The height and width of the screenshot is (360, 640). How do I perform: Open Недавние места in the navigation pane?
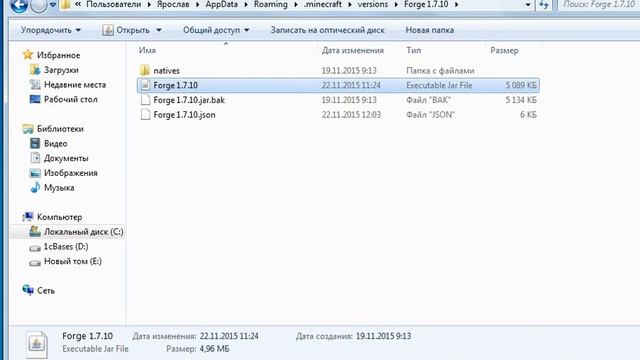point(75,84)
